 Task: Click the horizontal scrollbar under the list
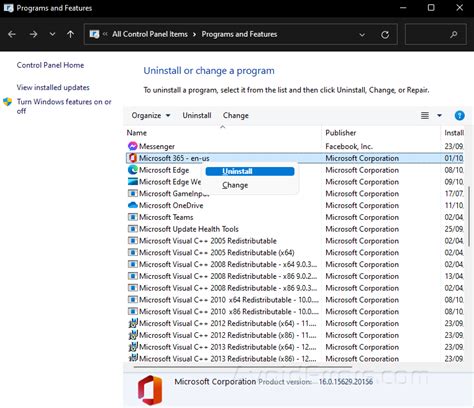(242, 367)
